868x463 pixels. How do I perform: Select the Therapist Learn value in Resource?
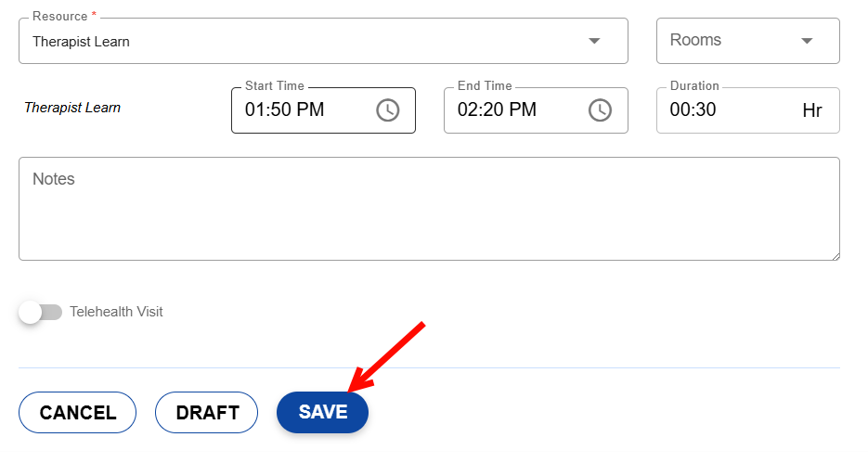tap(82, 42)
